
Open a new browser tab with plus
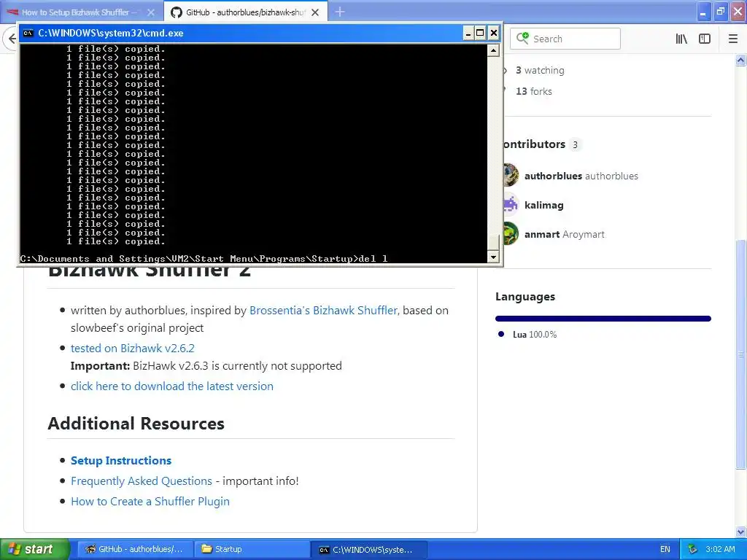[x=340, y=12]
